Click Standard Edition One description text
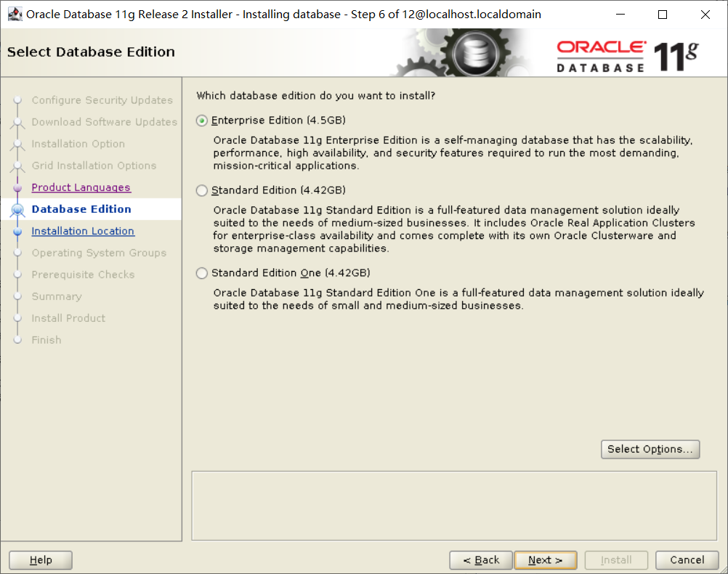The image size is (728, 574). [x=458, y=299]
